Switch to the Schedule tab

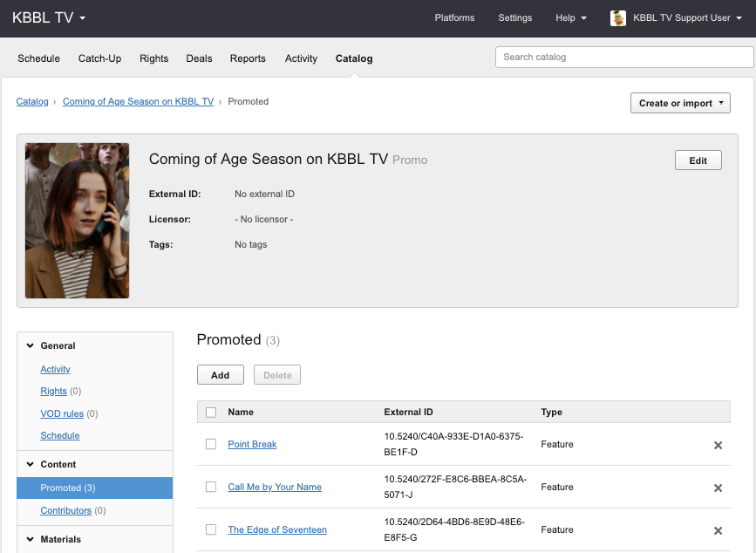pyautogui.click(x=39, y=58)
